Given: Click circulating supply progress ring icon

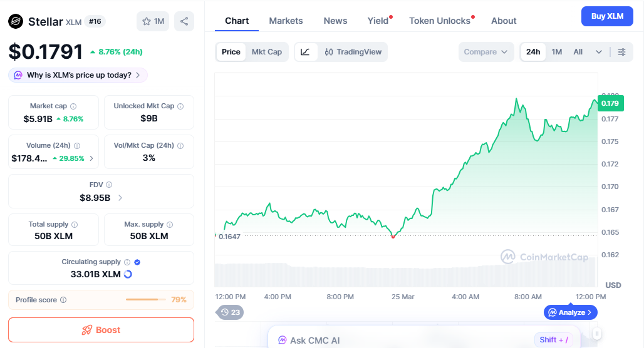Looking at the screenshot, I should click(x=128, y=274).
